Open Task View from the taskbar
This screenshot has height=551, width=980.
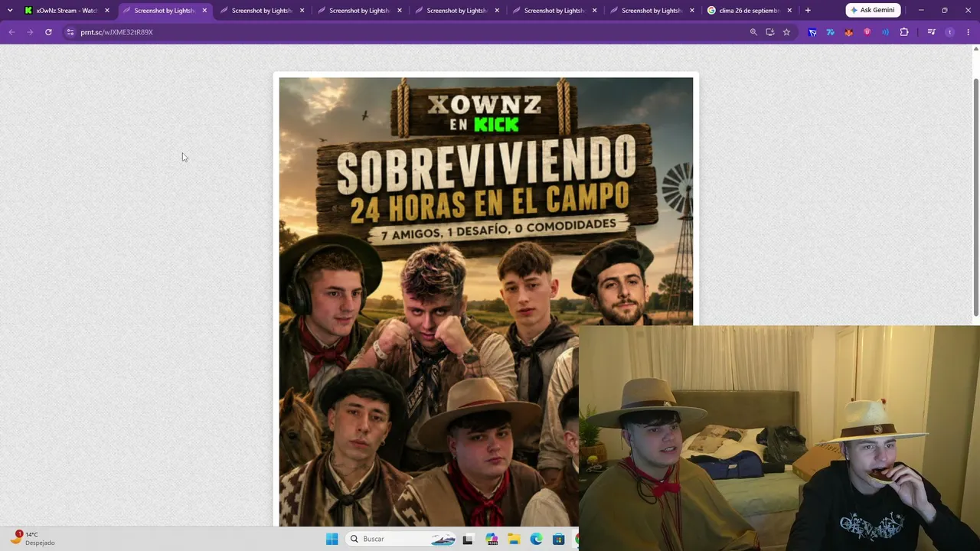[x=468, y=539]
